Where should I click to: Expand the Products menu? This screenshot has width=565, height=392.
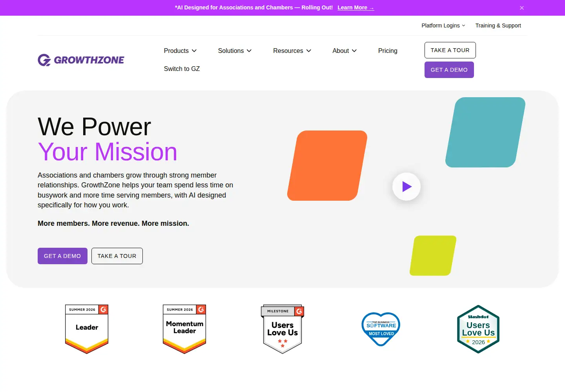(180, 51)
